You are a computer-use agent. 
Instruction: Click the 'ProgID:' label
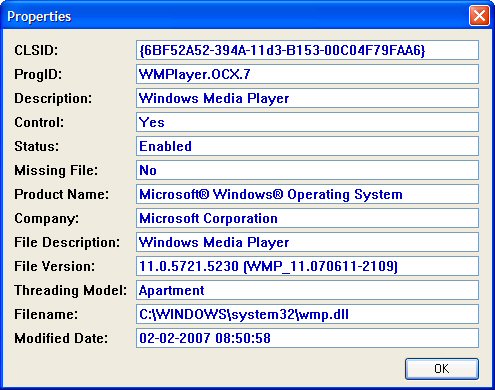[38, 75]
